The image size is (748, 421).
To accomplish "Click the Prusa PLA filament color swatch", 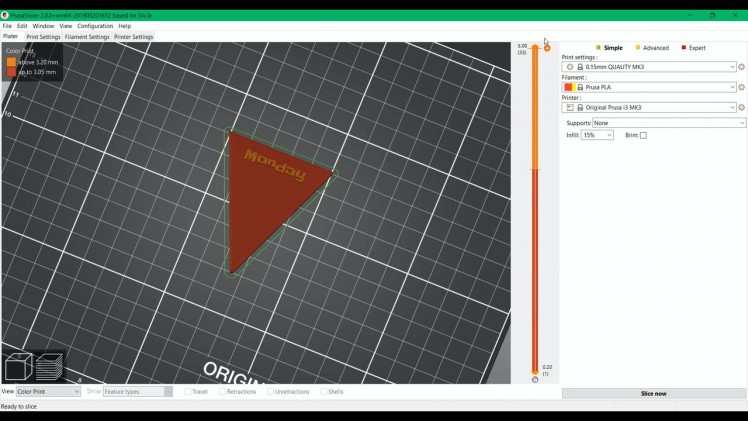I will coord(569,87).
